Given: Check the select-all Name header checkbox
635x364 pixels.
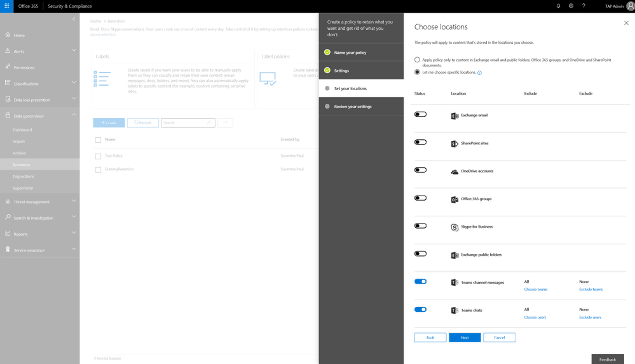Looking at the screenshot, I should tap(98, 140).
